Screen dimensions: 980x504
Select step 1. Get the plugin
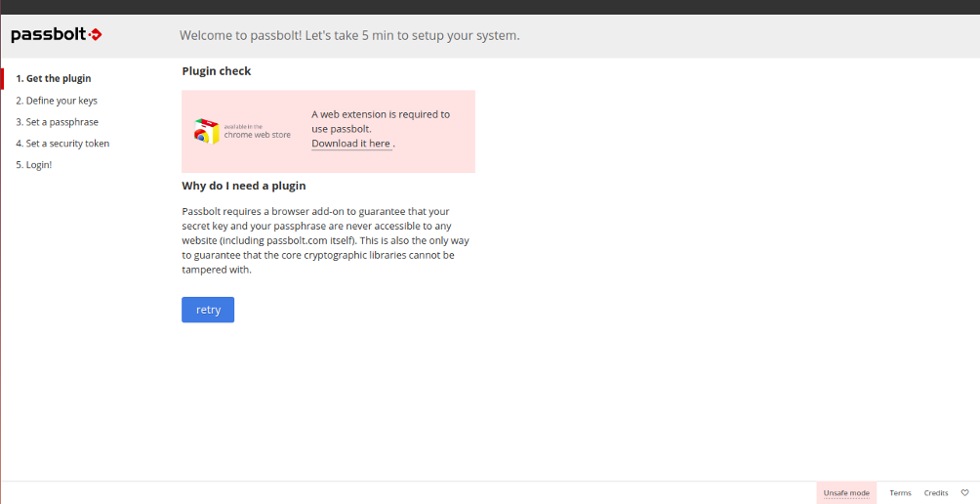click(x=54, y=78)
